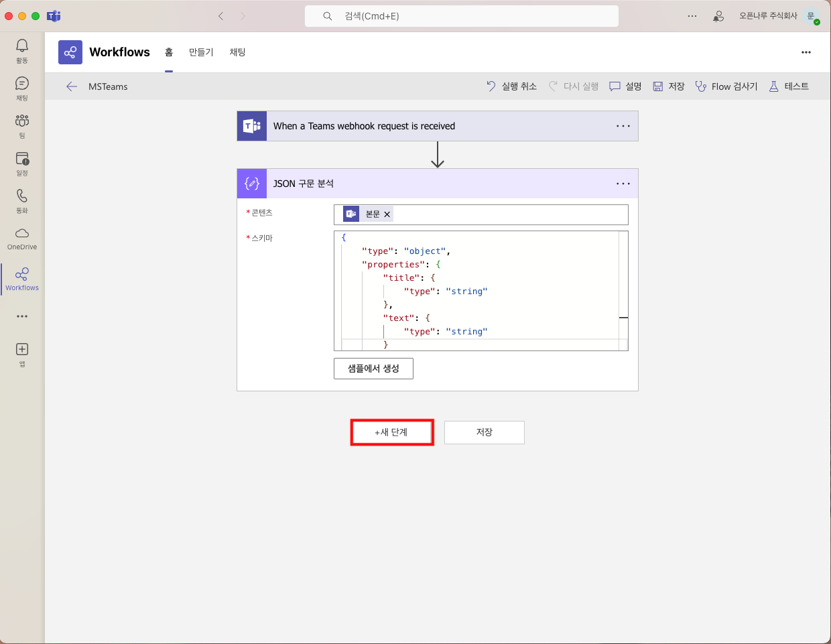831x644 pixels.
Task: Run the Flow checker
Action: 726,86
